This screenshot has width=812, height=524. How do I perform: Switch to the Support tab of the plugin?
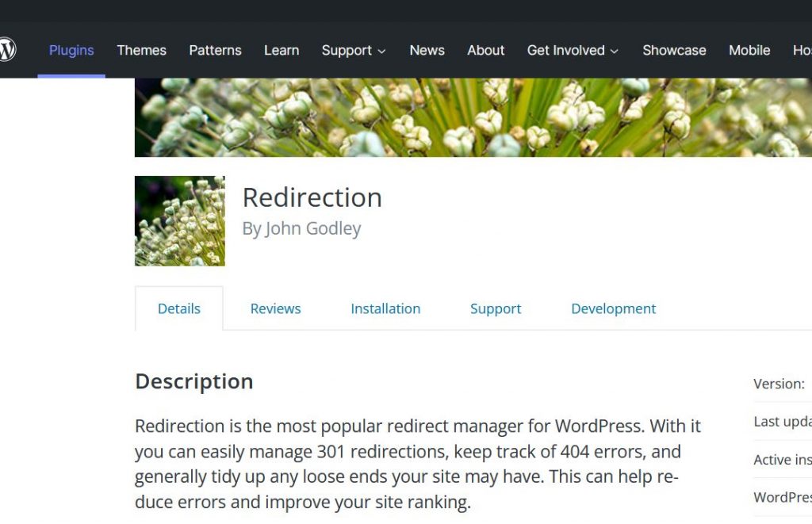coord(495,308)
